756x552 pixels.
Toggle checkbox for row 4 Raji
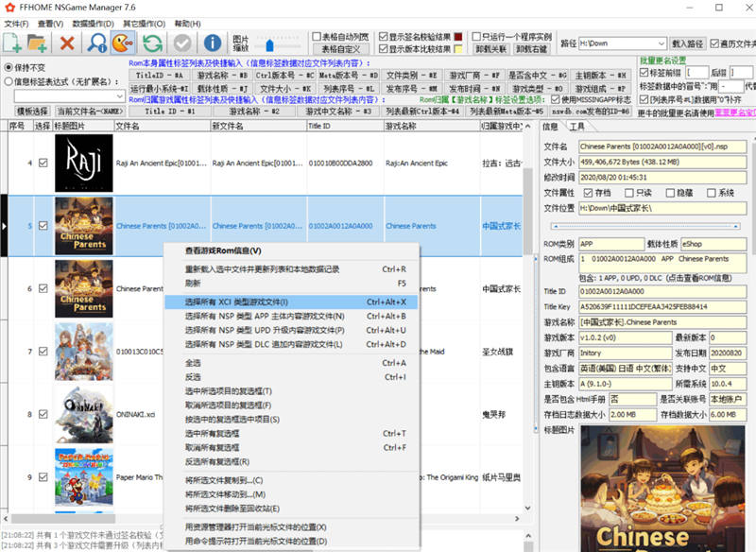point(43,163)
